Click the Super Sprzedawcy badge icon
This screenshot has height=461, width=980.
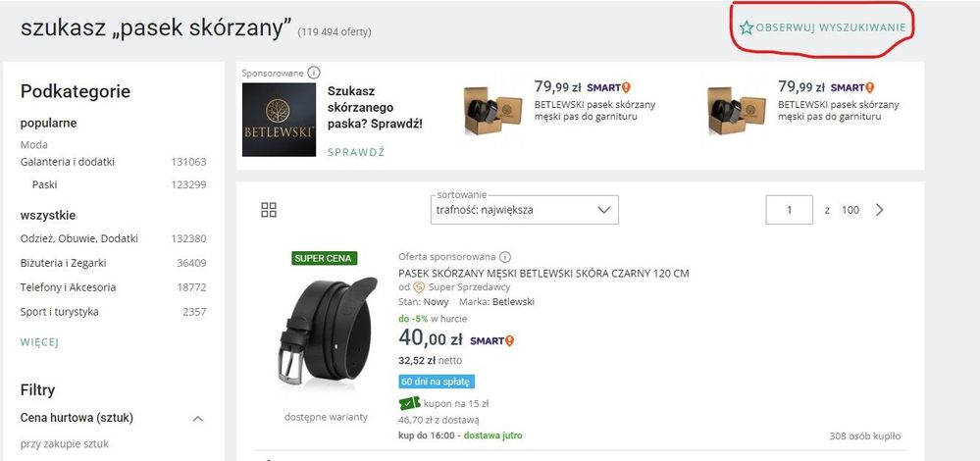click(419, 287)
